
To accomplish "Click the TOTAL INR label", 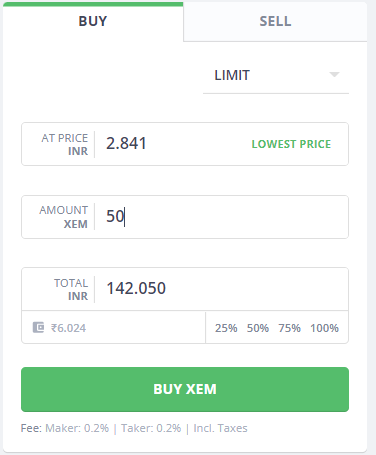I will pyautogui.click(x=71, y=289).
